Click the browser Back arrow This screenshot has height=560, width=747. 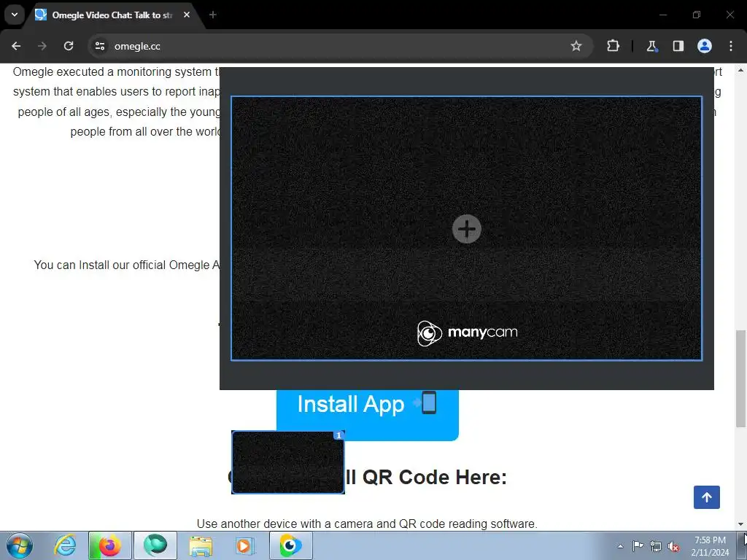coord(16,46)
